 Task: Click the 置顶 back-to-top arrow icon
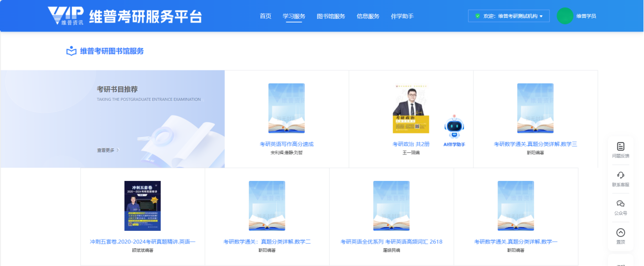pos(620,233)
